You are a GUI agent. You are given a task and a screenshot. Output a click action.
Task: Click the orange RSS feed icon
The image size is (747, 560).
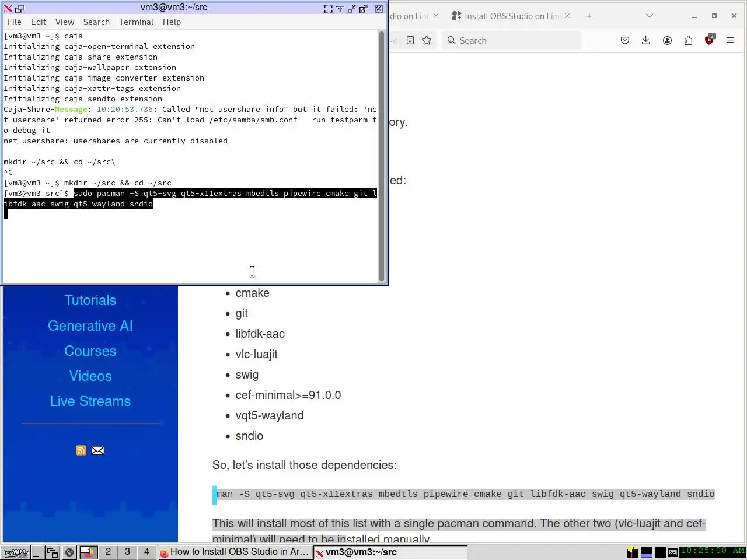tap(81, 450)
